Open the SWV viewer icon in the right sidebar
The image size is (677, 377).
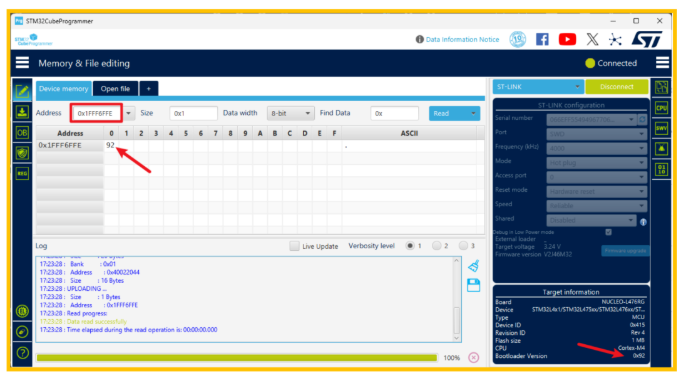(x=661, y=128)
